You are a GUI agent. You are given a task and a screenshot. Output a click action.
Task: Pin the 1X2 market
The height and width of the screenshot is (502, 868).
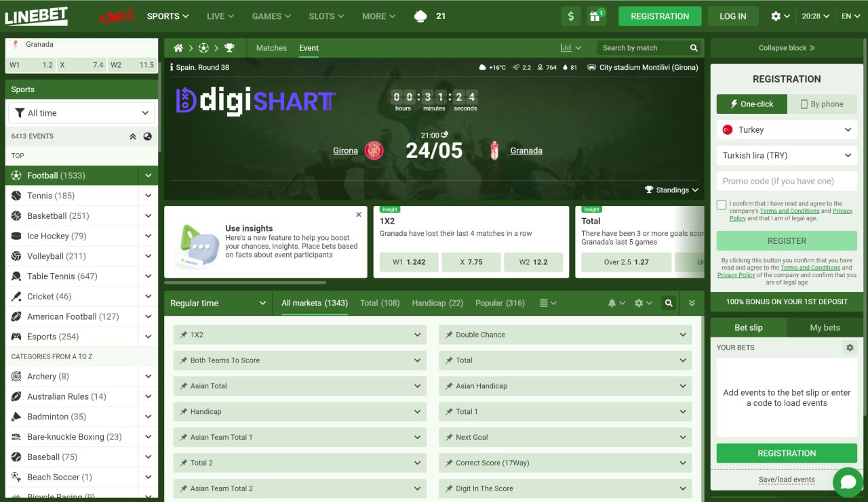pyautogui.click(x=183, y=335)
